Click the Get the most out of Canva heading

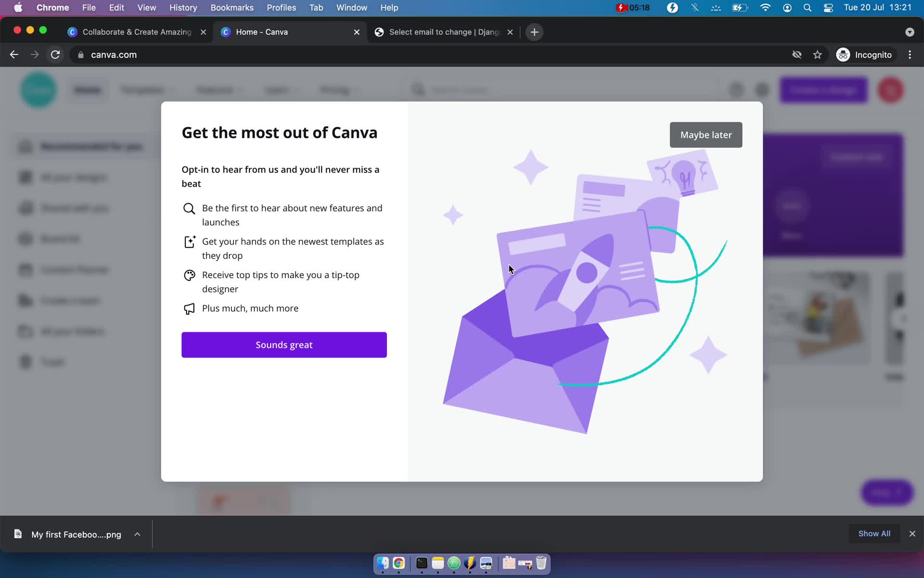[279, 132]
